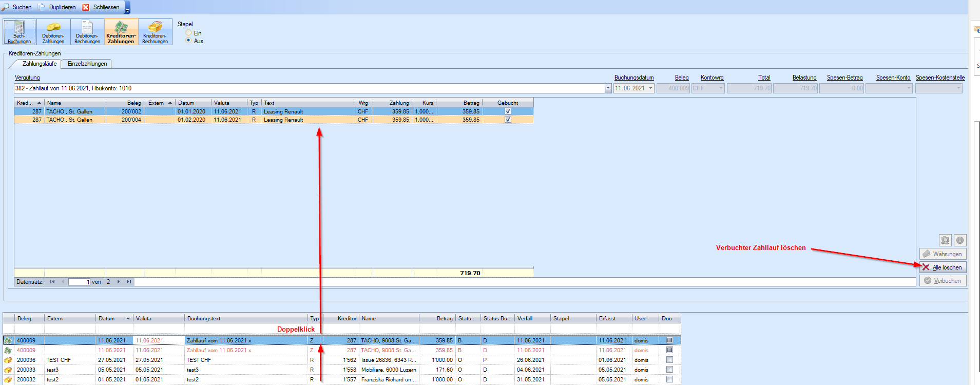Switch to the Zahlungsläufe tab

[x=39, y=64]
